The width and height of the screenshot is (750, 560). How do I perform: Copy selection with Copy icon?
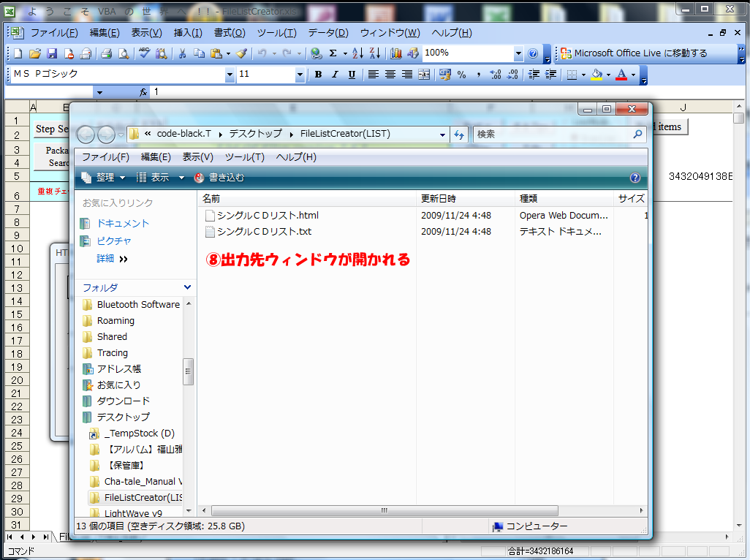click(199, 53)
